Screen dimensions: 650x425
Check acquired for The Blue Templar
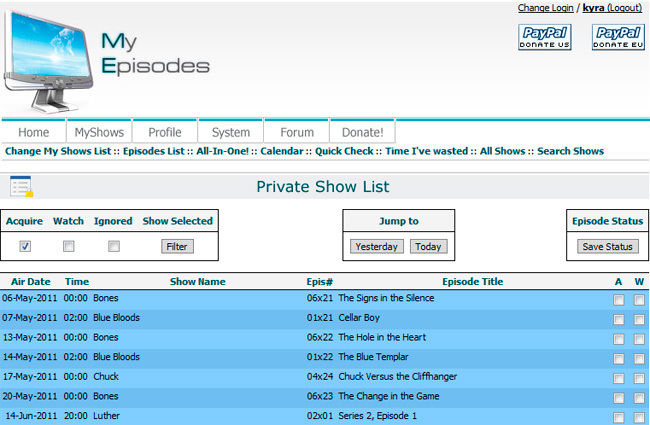pyautogui.click(x=618, y=359)
